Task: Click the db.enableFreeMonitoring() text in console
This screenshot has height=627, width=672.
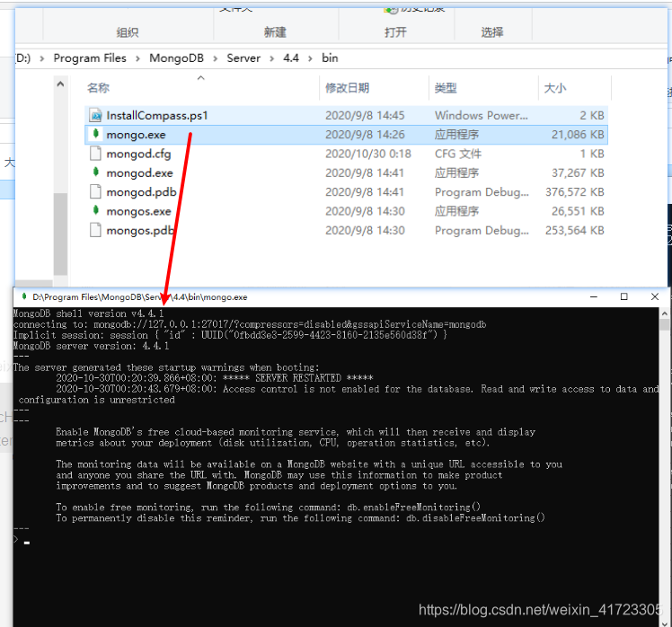Action: (x=413, y=508)
